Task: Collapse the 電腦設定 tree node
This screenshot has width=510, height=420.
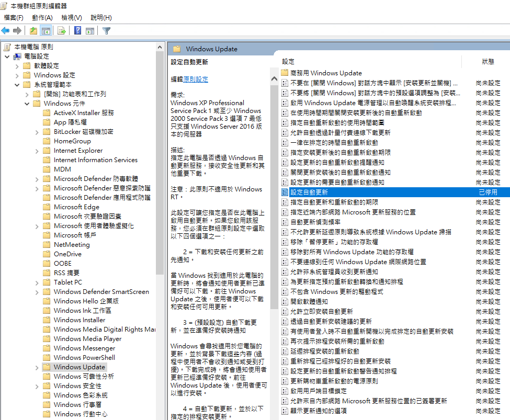Action: (7, 56)
